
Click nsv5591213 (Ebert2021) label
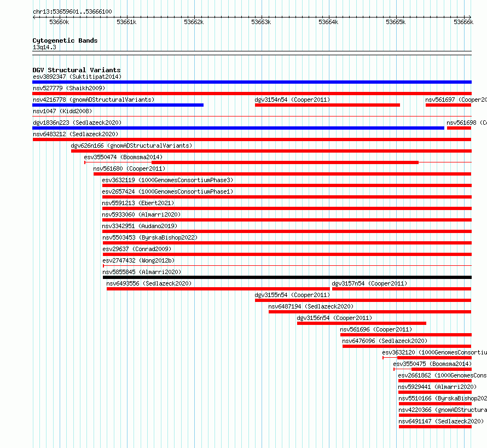click(138, 203)
